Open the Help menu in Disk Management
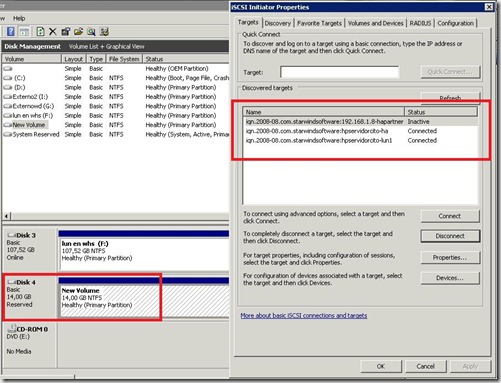This screenshot has height=383, width=501. click(19, 18)
